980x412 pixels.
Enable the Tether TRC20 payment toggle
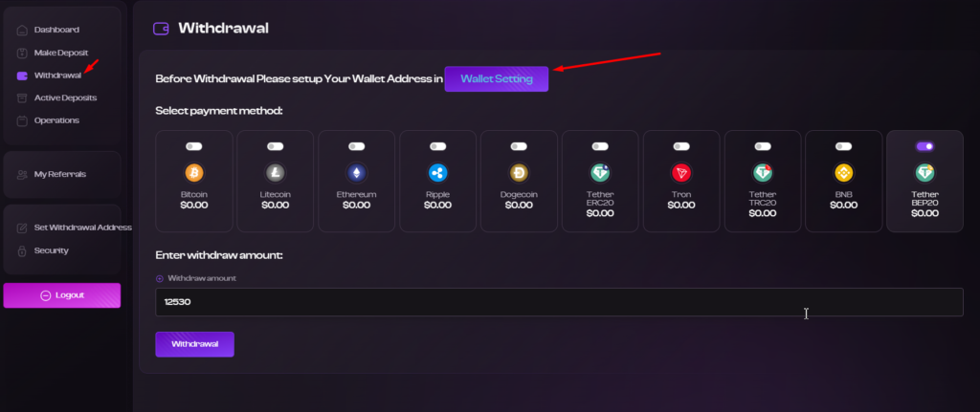coord(763,146)
